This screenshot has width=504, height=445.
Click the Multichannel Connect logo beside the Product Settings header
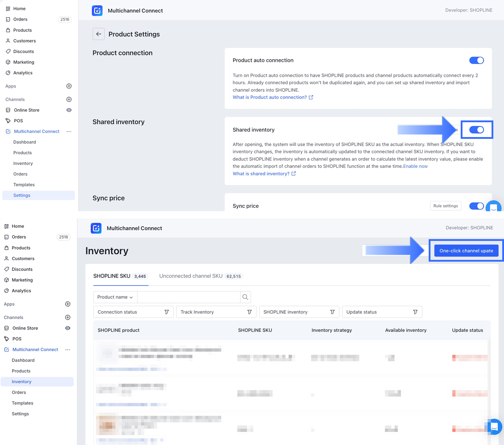(x=97, y=11)
